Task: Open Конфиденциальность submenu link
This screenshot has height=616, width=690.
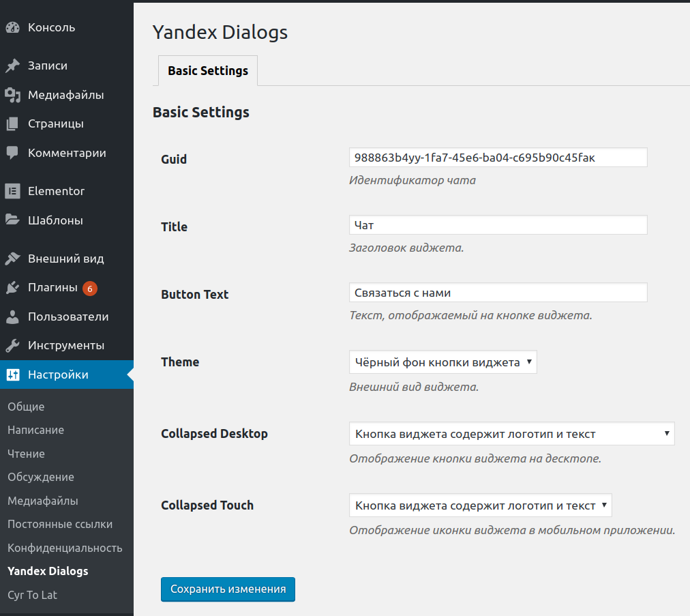Action: point(65,548)
